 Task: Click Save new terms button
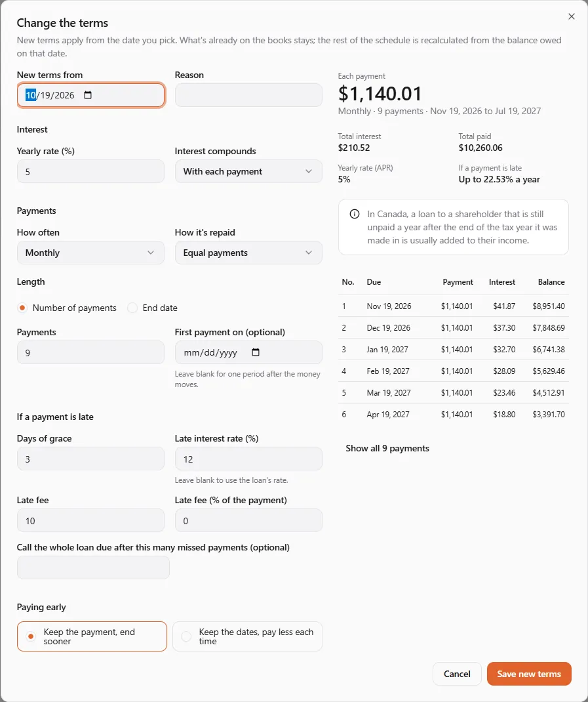[x=529, y=674]
